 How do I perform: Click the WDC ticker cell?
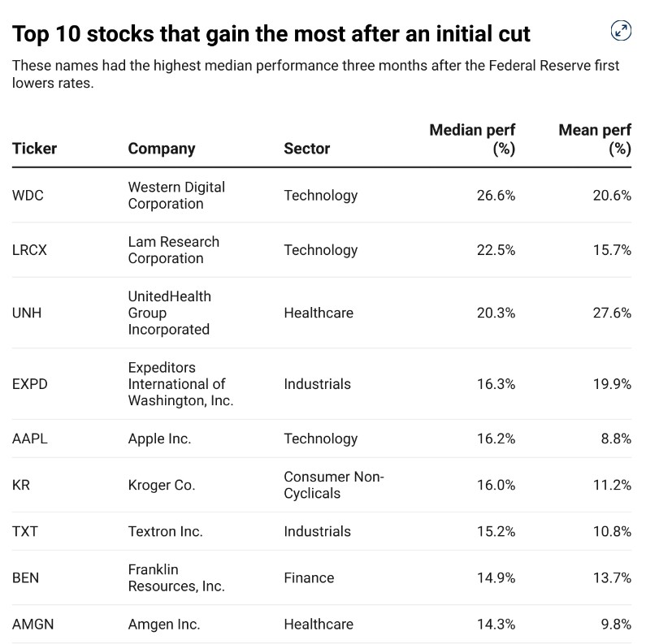(28, 196)
